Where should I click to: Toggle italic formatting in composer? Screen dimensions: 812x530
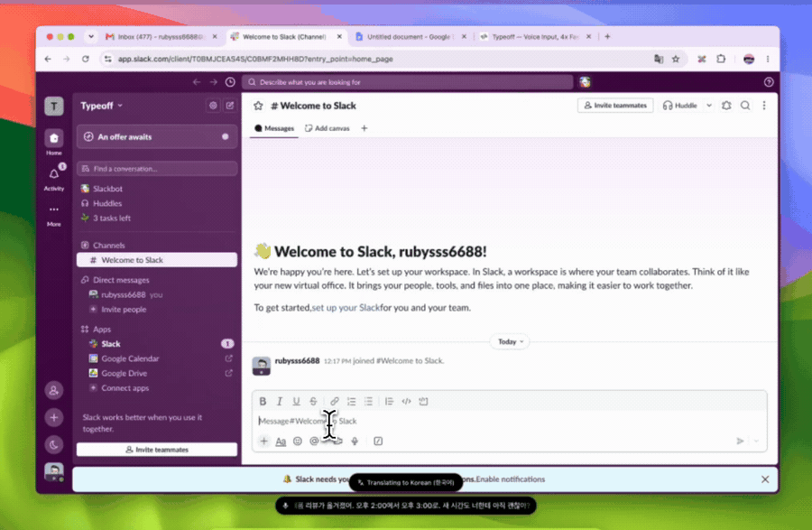(280, 402)
